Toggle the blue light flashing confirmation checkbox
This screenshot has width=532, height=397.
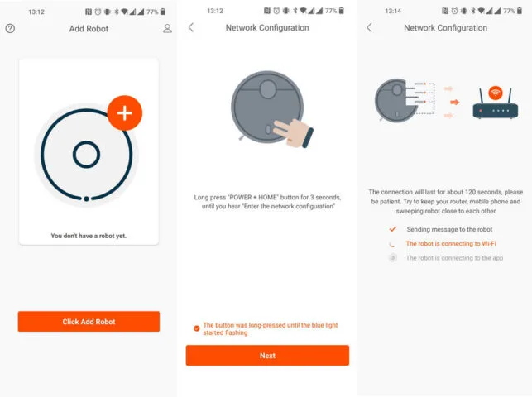196,328
